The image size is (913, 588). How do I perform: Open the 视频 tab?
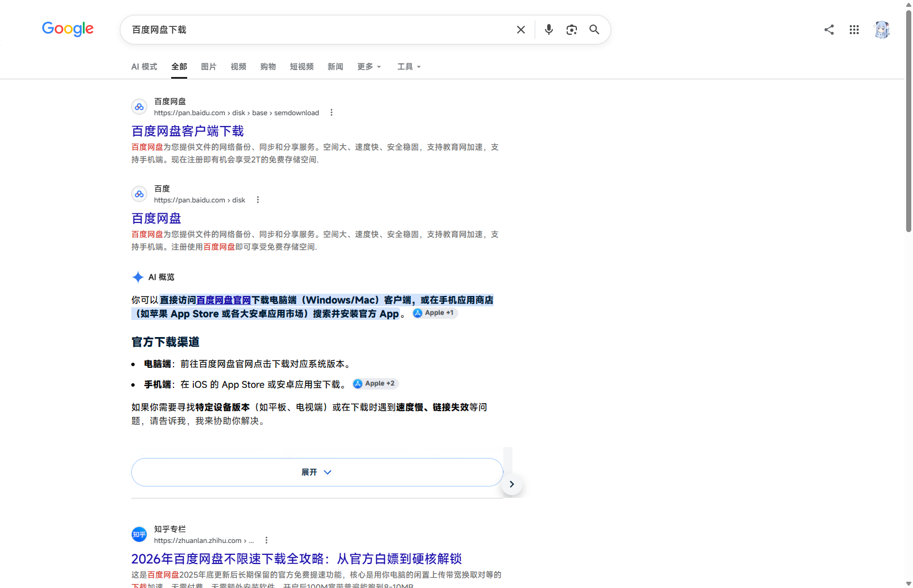[239, 67]
